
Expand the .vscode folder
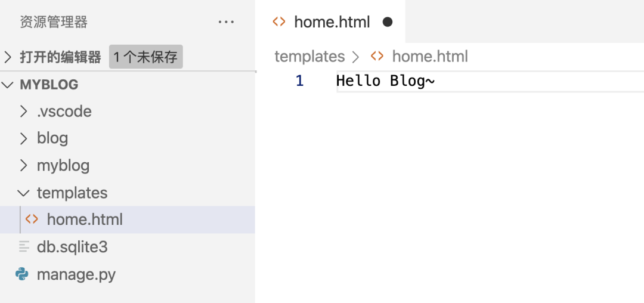pos(24,112)
